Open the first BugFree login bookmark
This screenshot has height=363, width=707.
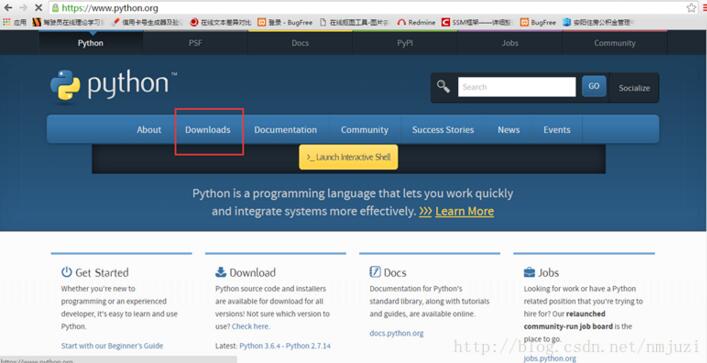tap(285, 22)
